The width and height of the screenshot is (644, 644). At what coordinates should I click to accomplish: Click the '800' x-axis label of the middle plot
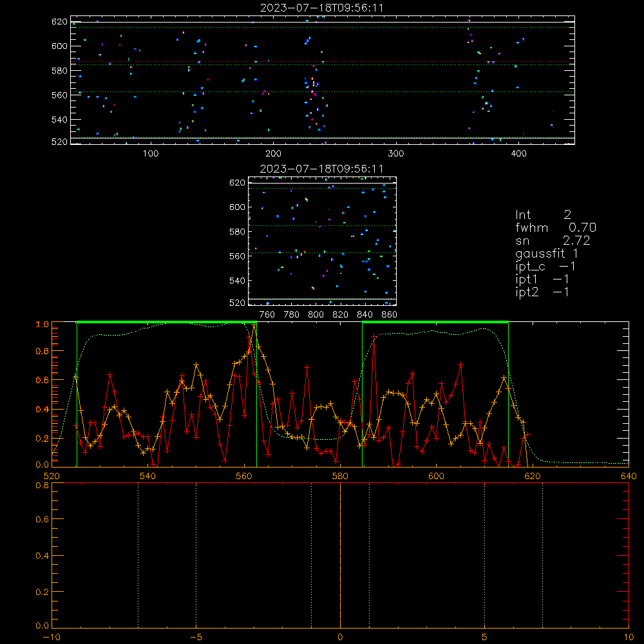[316, 315]
